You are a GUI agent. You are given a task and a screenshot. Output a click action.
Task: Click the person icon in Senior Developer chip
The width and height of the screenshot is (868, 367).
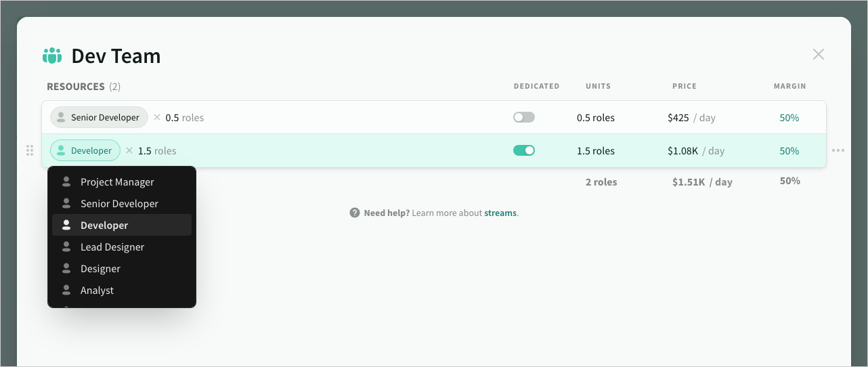pyautogui.click(x=61, y=117)
